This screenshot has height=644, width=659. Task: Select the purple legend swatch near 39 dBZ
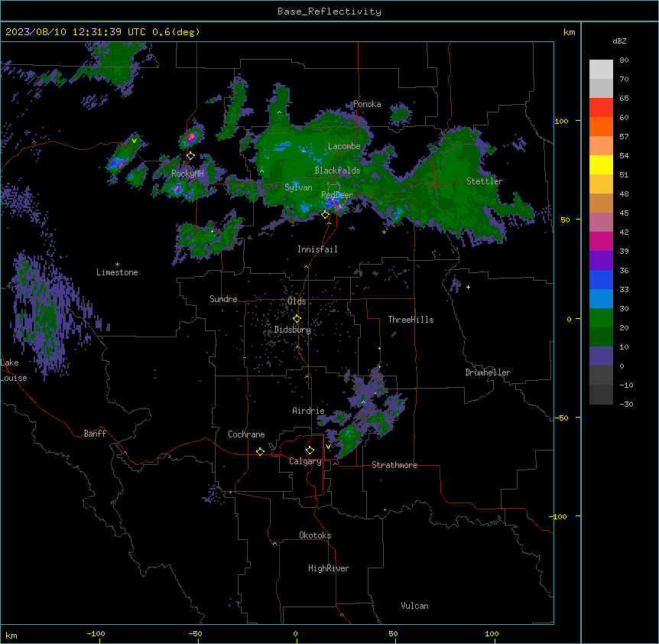point(601,261)
